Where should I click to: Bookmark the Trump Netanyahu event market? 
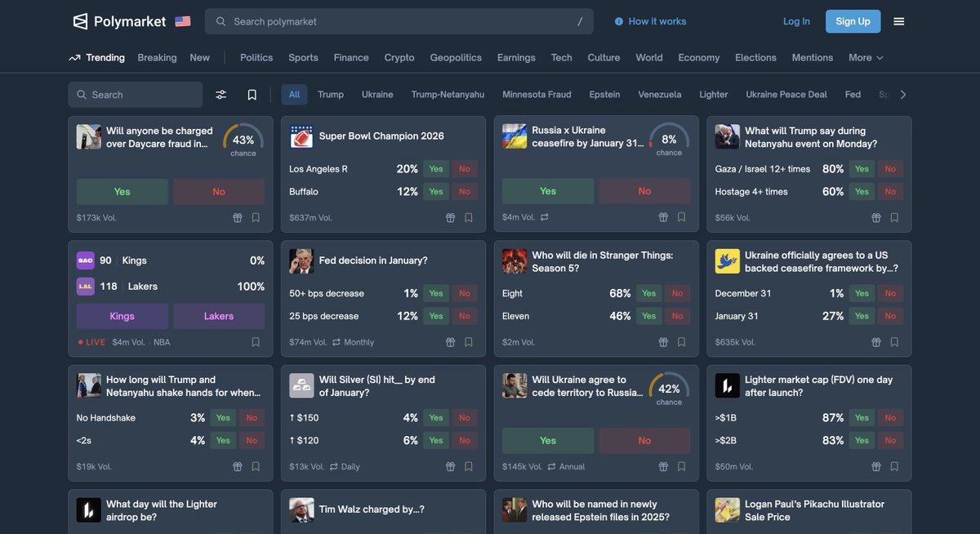coord(894,218)
